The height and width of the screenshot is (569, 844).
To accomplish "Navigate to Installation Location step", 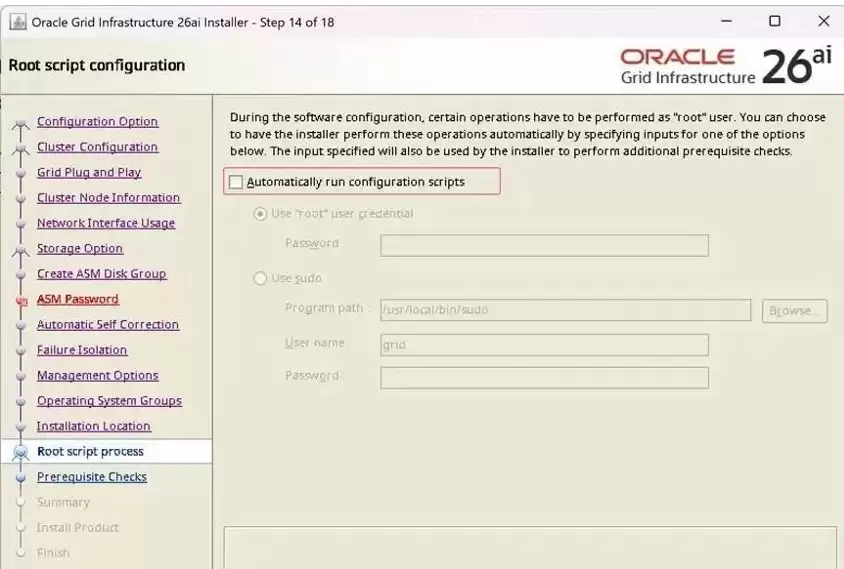I will 94,426.
